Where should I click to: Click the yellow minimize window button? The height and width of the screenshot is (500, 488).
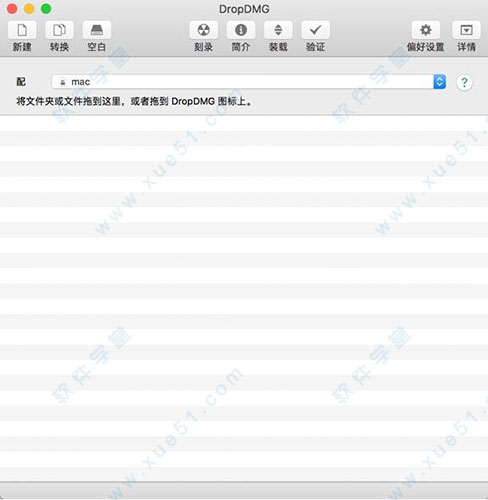29,9
